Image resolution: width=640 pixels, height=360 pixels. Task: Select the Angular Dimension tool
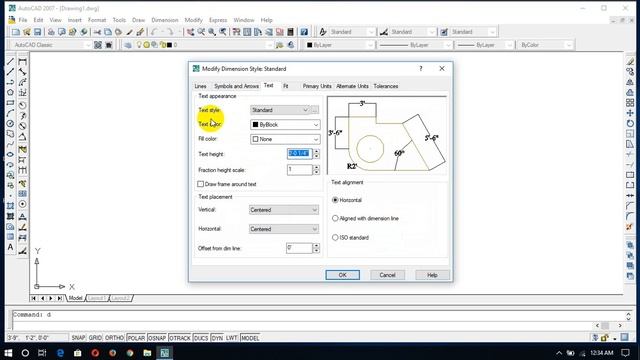tap(22, 137)
